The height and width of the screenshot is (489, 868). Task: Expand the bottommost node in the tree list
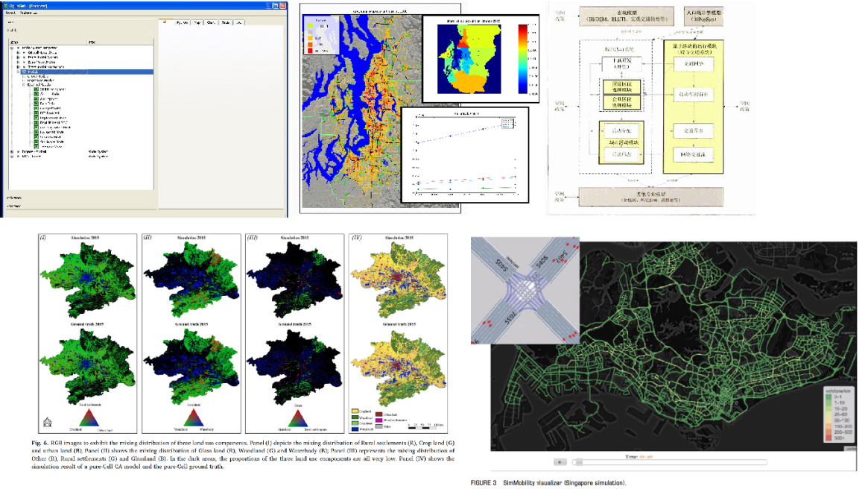pyautogui.click(x=11, y=157)
